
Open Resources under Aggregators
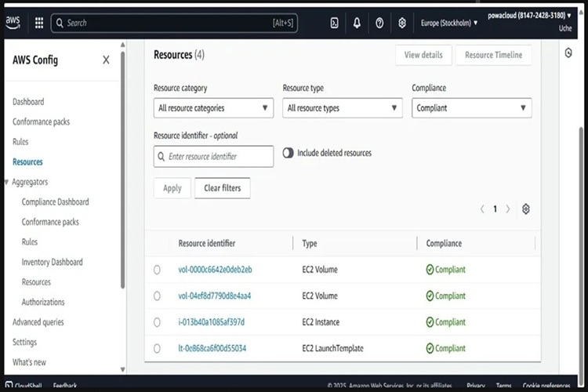(36, 282)
